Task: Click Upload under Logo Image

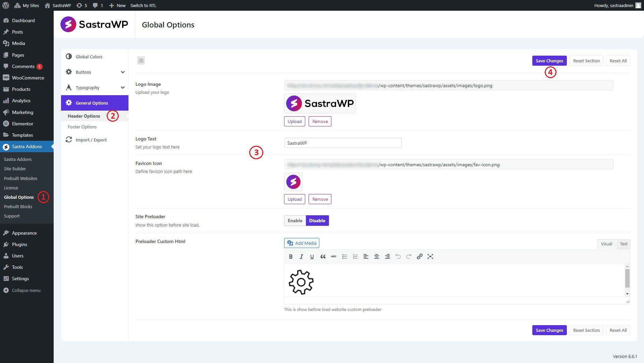Action: pos(294,121)
